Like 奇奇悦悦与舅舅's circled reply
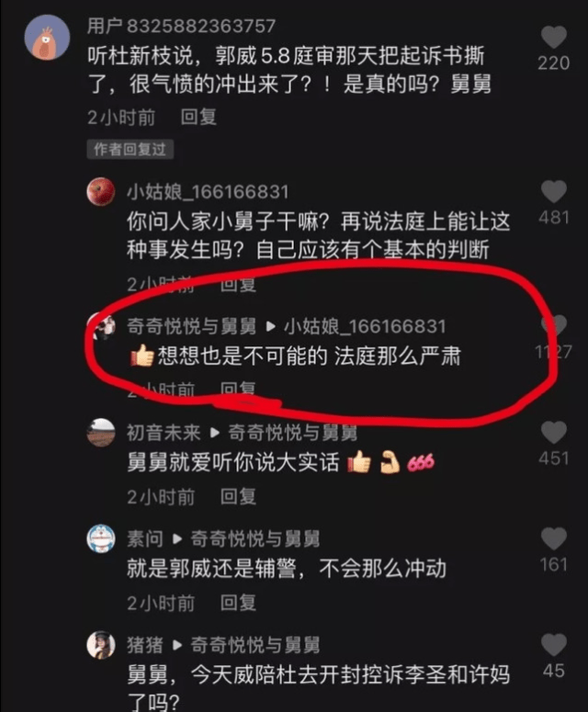 (x=554, y=326)
